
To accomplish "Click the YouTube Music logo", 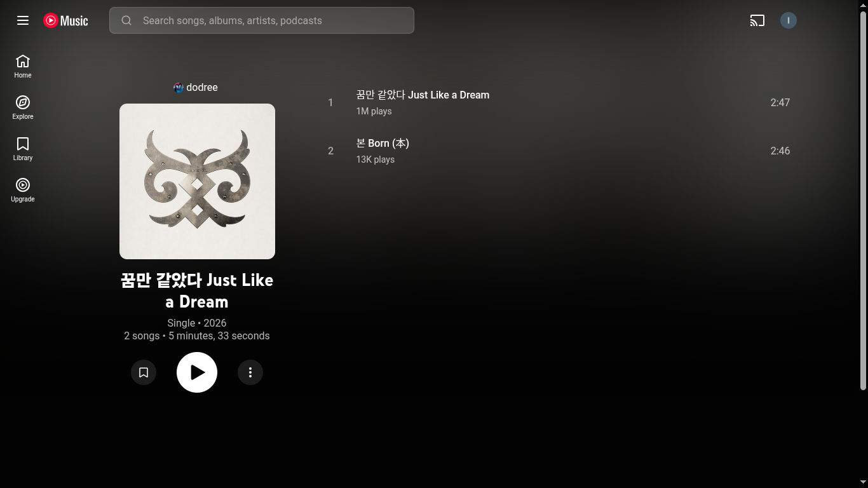I will 65,20.
